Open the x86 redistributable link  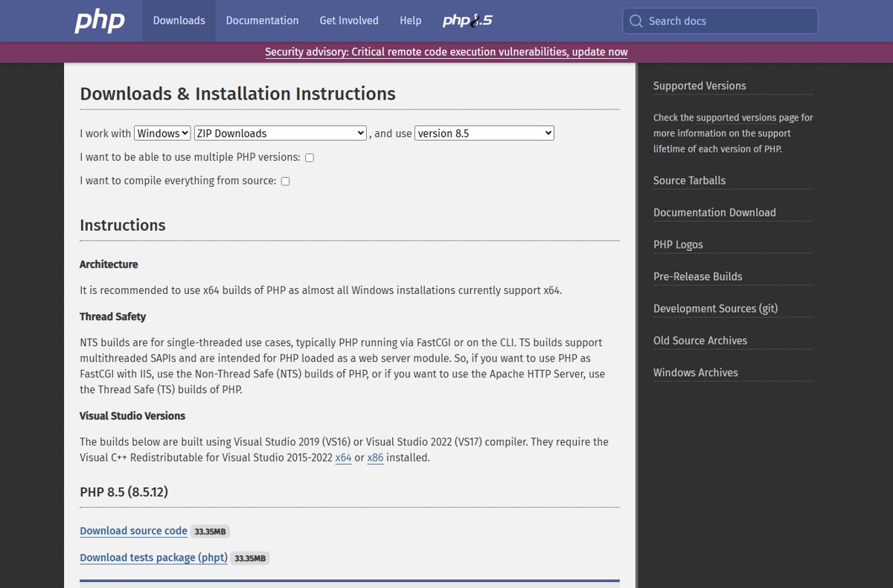pyautogui.click(x=375, y=458)
